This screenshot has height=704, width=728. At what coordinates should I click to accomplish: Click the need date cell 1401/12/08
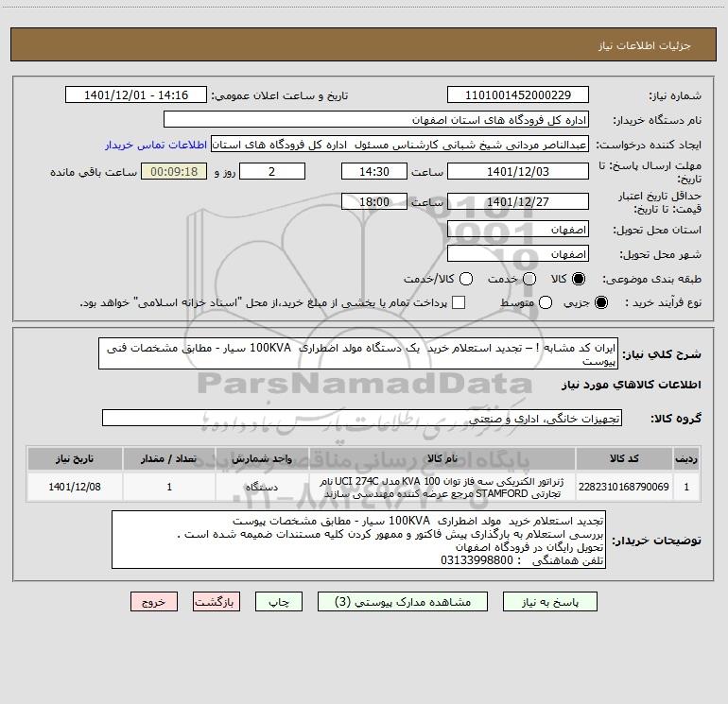click(75, 487)
